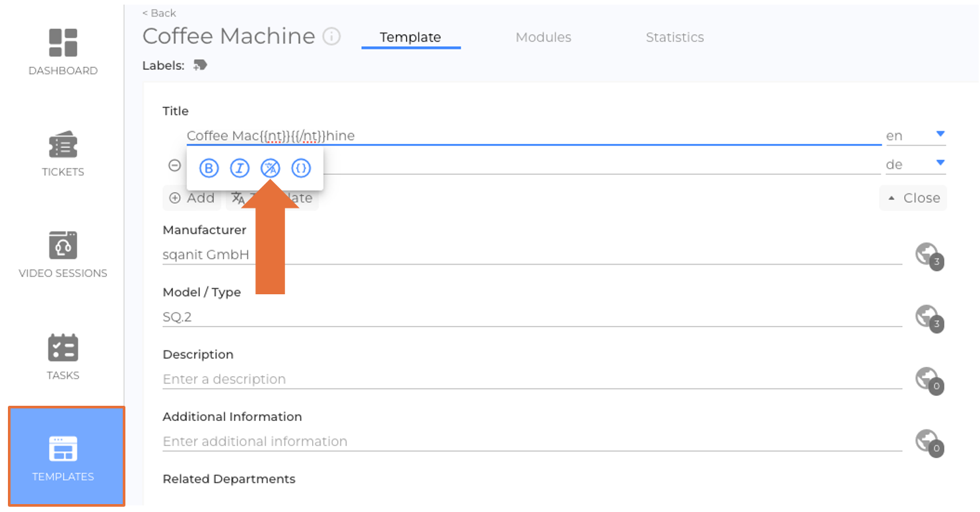Switch to the Statistics tab
The image size is (980, 512).
point(674,38)
